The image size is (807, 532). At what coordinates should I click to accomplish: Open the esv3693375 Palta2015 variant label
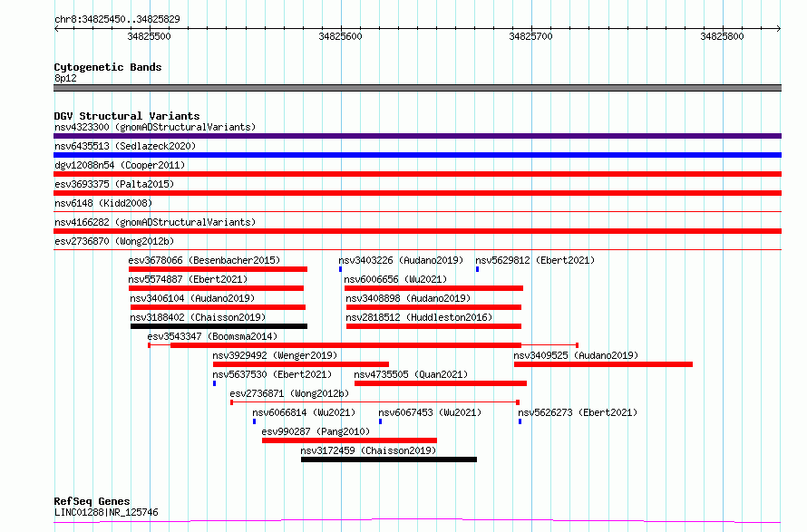pyautogui.click(x=114, y=184)
